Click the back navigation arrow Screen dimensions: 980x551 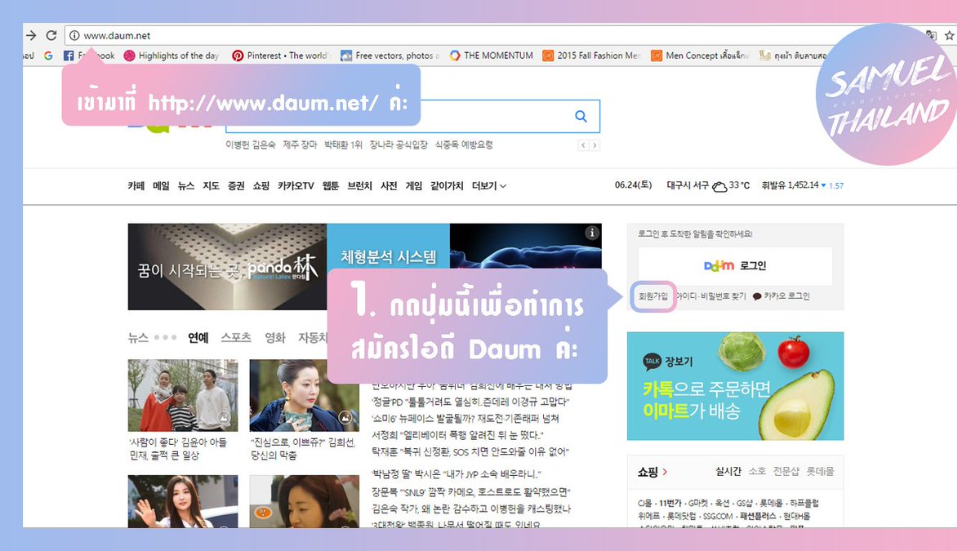coord(32,35)
